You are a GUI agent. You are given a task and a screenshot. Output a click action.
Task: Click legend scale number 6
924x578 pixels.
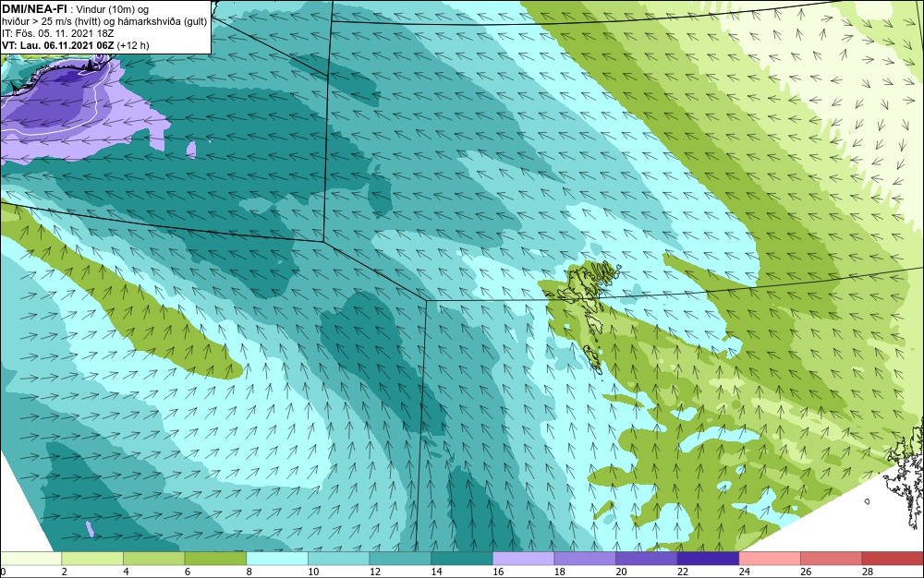pos(188,572)
